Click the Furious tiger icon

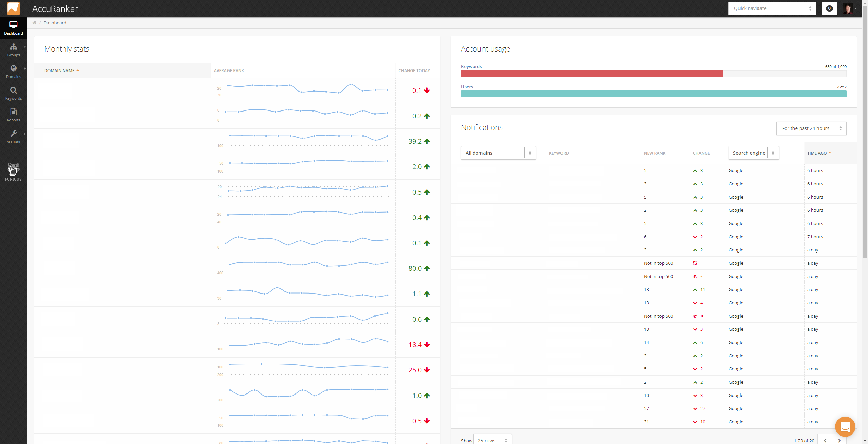click(14, 172)
